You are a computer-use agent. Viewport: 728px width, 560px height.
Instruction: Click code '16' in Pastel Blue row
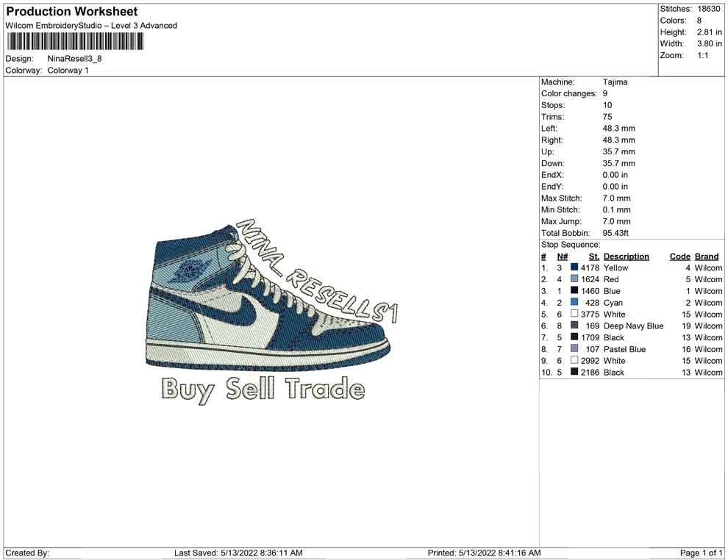coord(686,349)
